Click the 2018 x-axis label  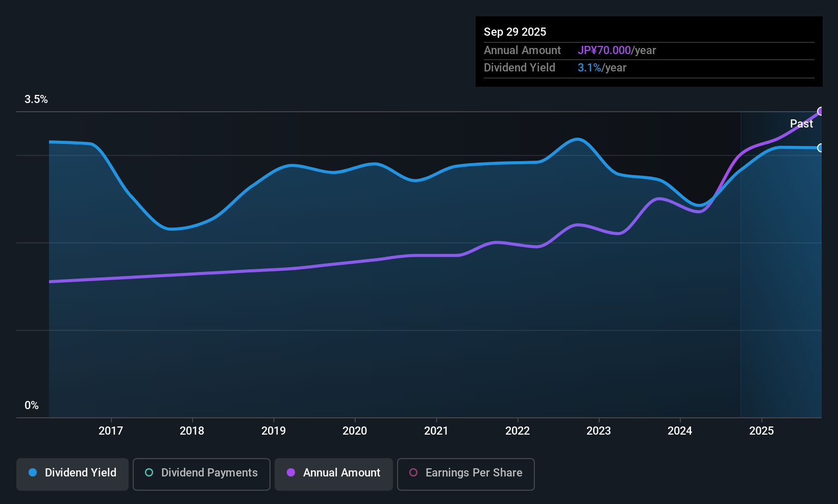(x=192, y=431)
